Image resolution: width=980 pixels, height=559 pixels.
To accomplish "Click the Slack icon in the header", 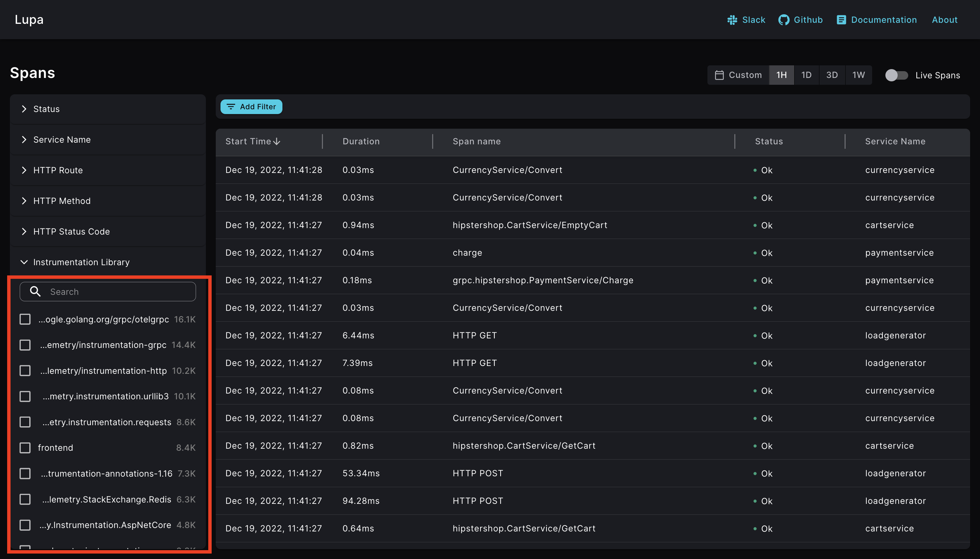I will tap(732, 20).
